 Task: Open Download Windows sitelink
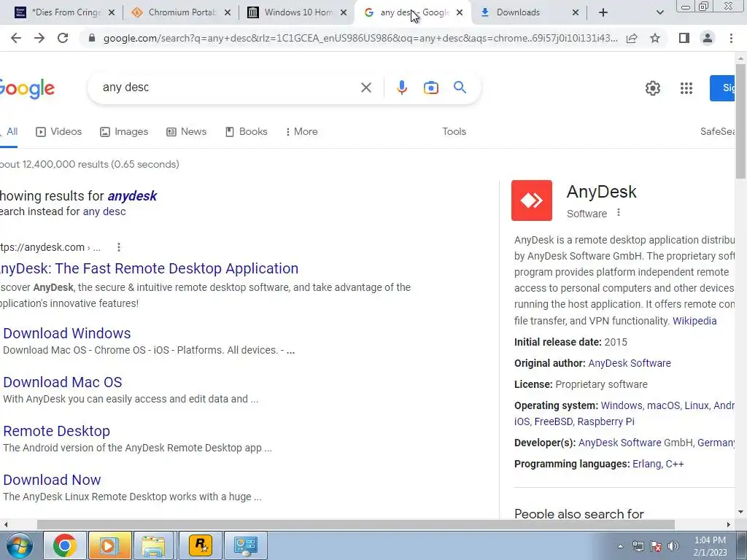pyautogui.click(x=66, y=333)
